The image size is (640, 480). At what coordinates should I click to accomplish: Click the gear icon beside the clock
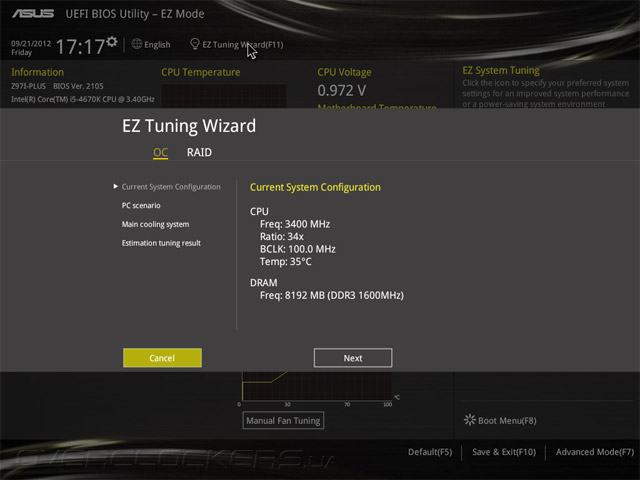tap(112, 42)
